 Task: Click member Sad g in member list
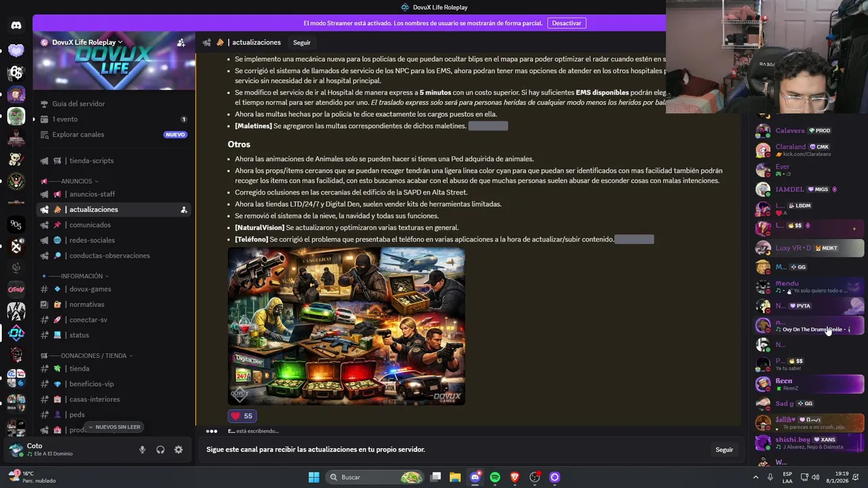coord(809,403)
